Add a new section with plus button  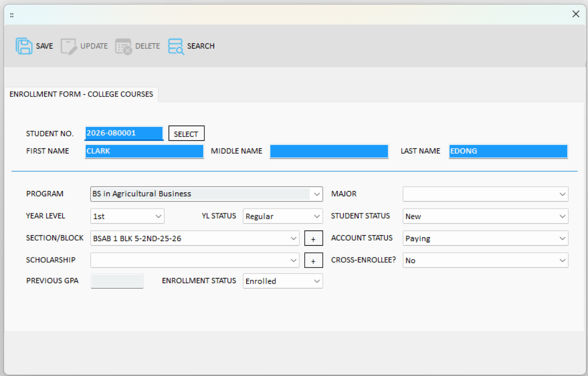coord(313,238)
